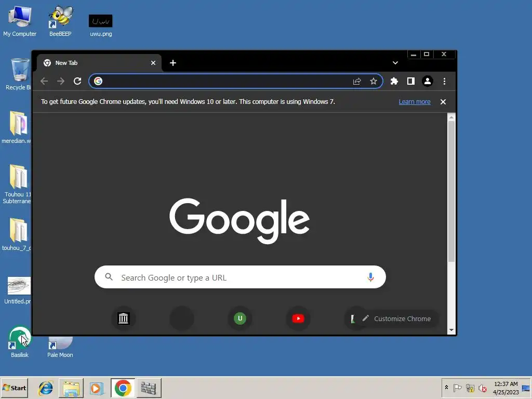Select the My Computer desktop icon

tap(20, 21)
